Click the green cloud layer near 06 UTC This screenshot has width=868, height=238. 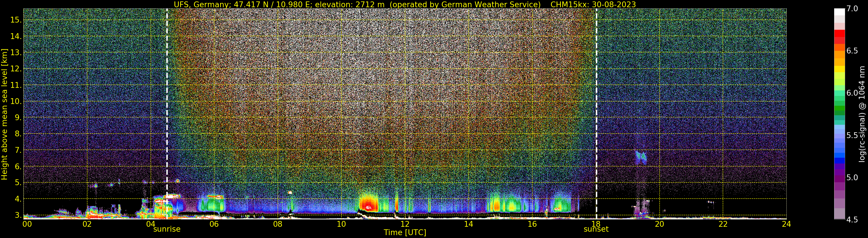pos(212,204)
